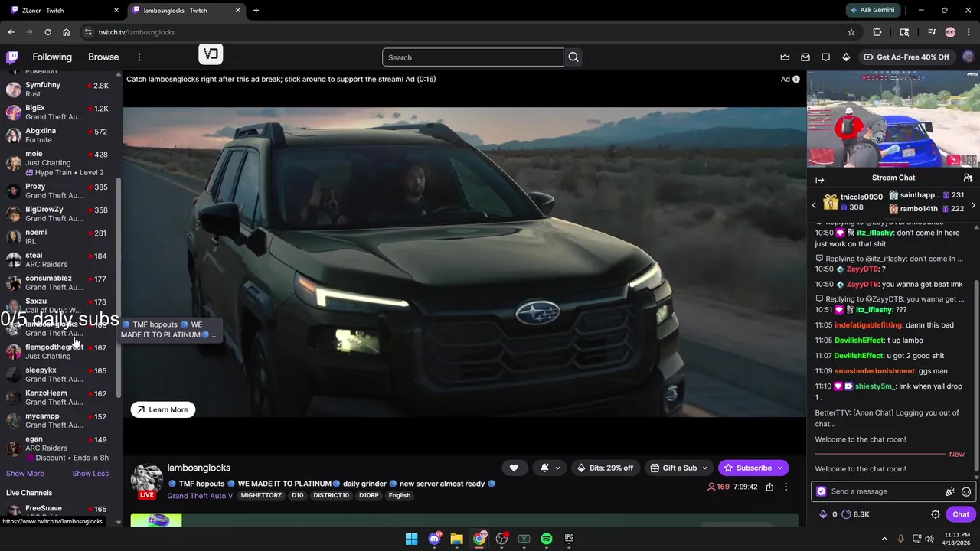
Task: Switch to ZLaner - Twitch tab
Action: (63, 11)
